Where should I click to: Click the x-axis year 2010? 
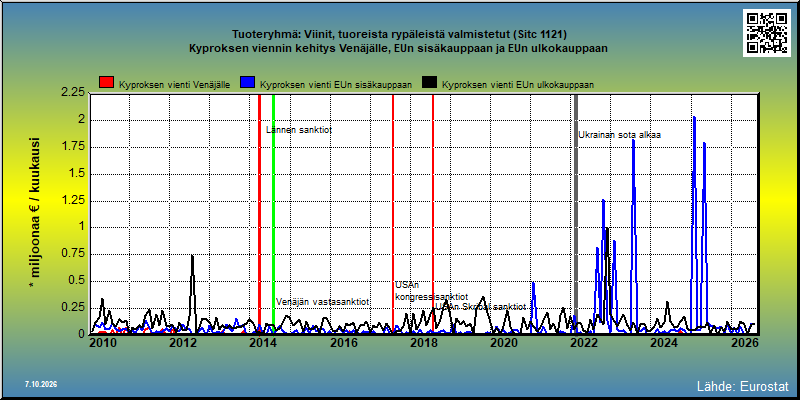click(102, 343)
